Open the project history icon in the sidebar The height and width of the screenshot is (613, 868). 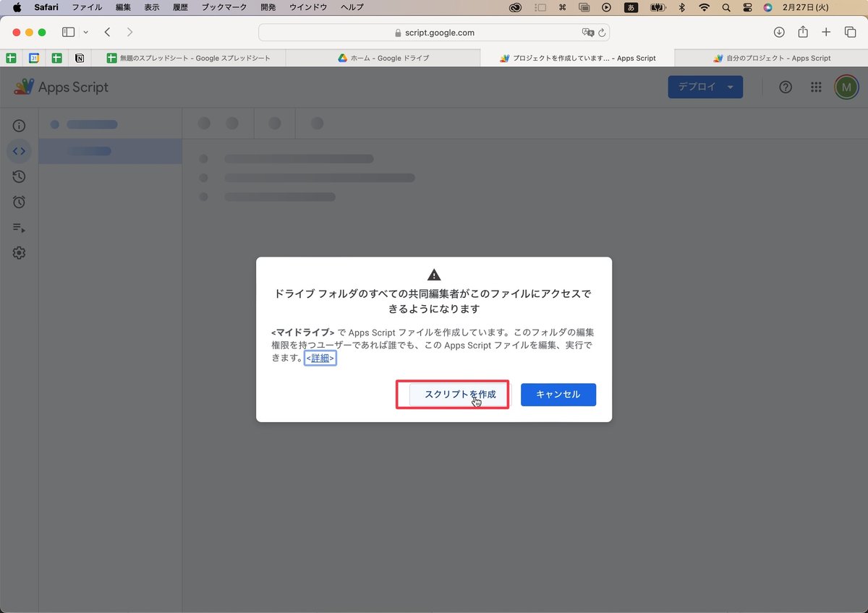(20, 176)
